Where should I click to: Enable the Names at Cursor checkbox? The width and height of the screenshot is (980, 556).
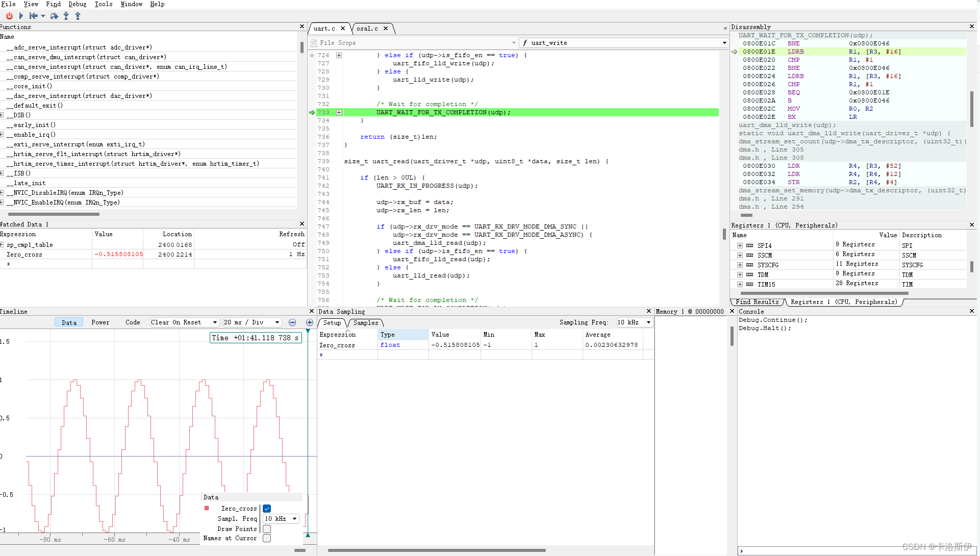point(267,538)
